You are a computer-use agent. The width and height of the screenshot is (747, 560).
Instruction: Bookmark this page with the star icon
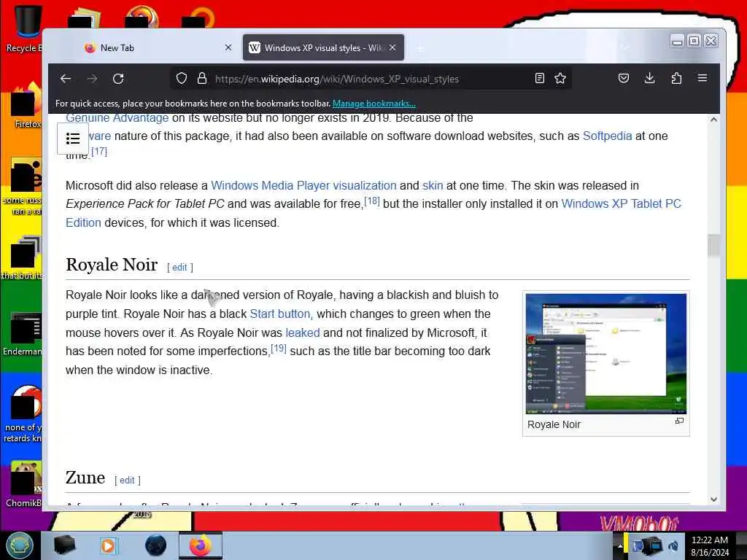[x=560, y=78]
